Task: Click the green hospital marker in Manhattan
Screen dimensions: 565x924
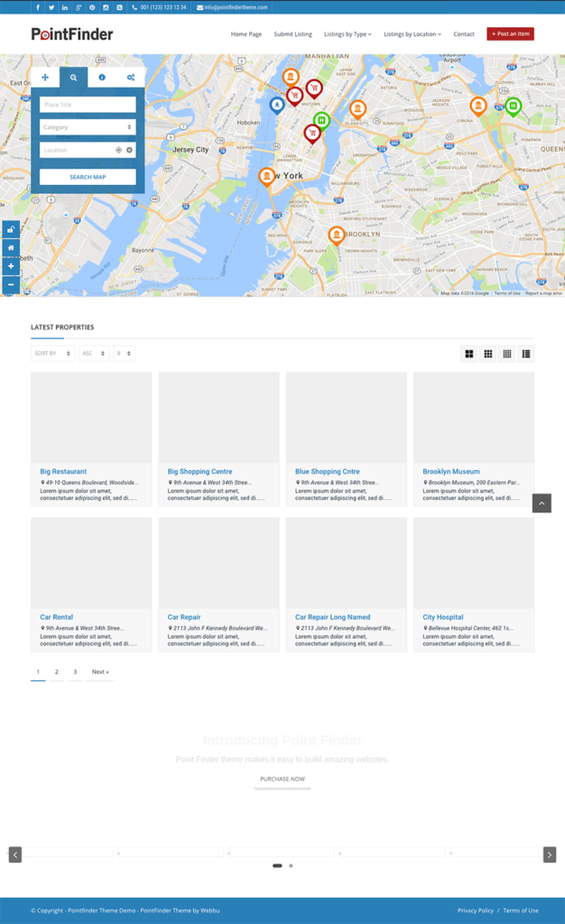Action: coord(321,122)
